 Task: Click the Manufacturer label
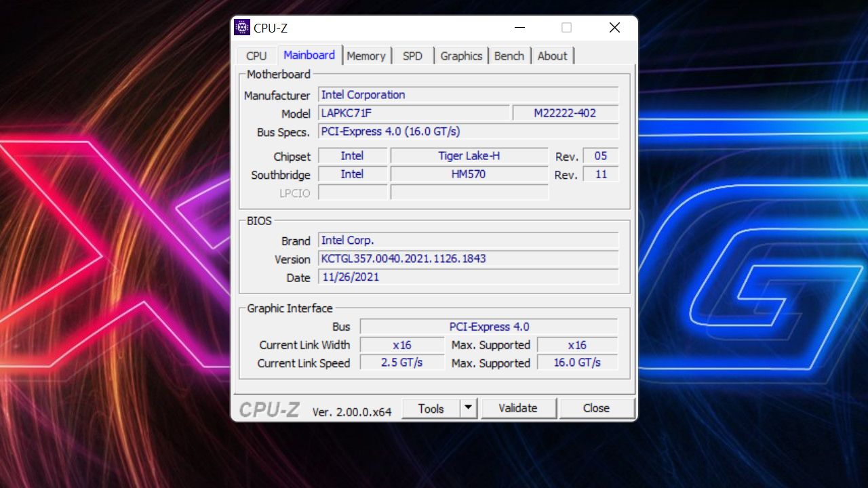[277, 96]
